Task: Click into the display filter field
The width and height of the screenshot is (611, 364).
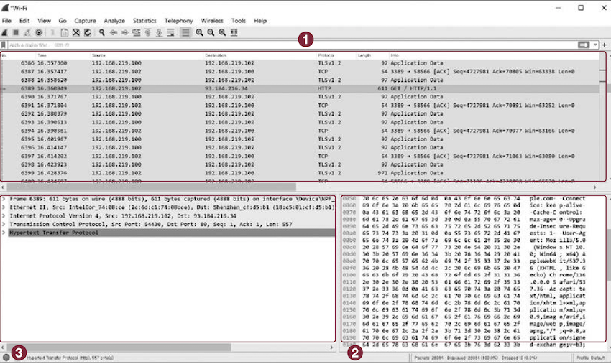Action: pos(293,45)
